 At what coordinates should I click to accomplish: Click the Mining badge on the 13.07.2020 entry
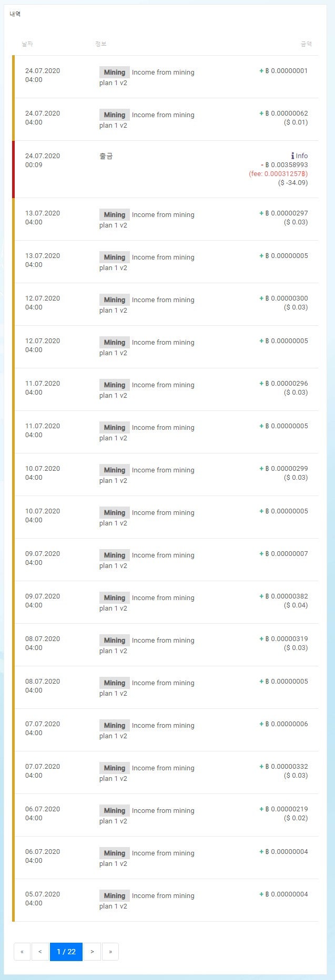pos(114,214)
